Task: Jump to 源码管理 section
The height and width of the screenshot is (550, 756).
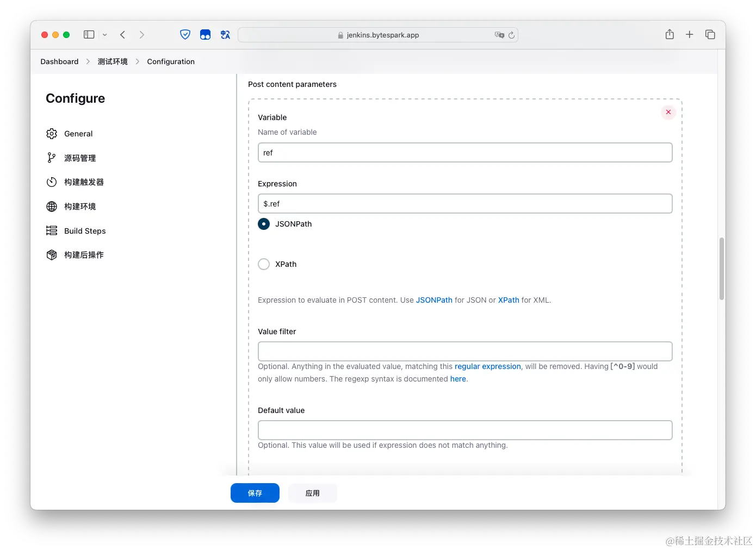Action: (x=80, y=158)
